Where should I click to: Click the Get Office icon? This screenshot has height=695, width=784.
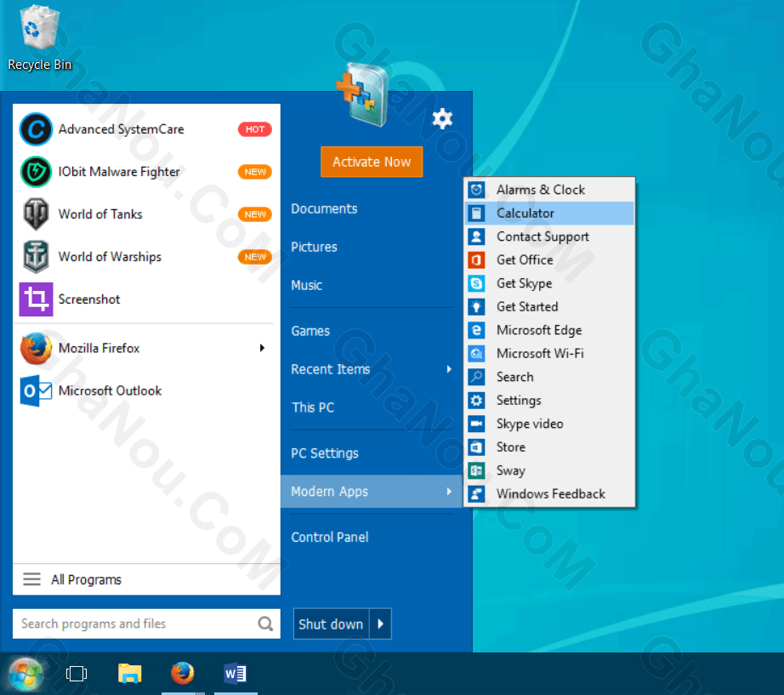pos(476,259)
